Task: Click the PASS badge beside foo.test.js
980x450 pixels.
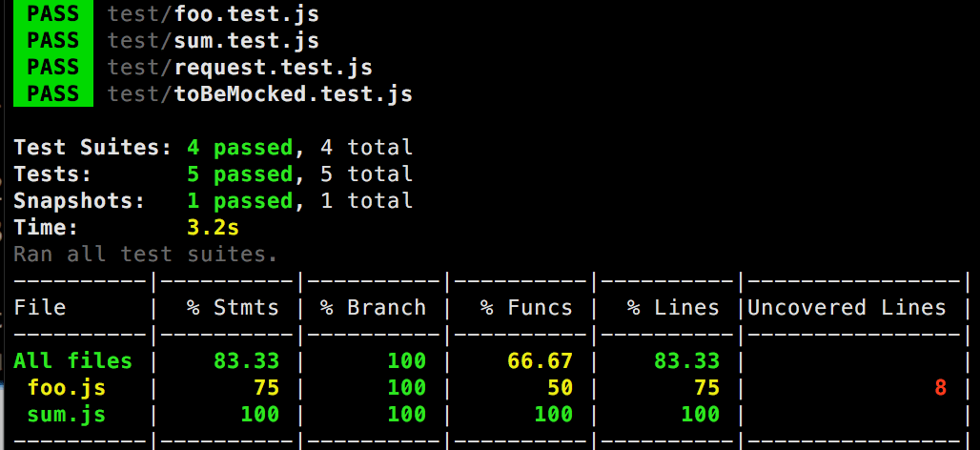Action: click(53, 14)
